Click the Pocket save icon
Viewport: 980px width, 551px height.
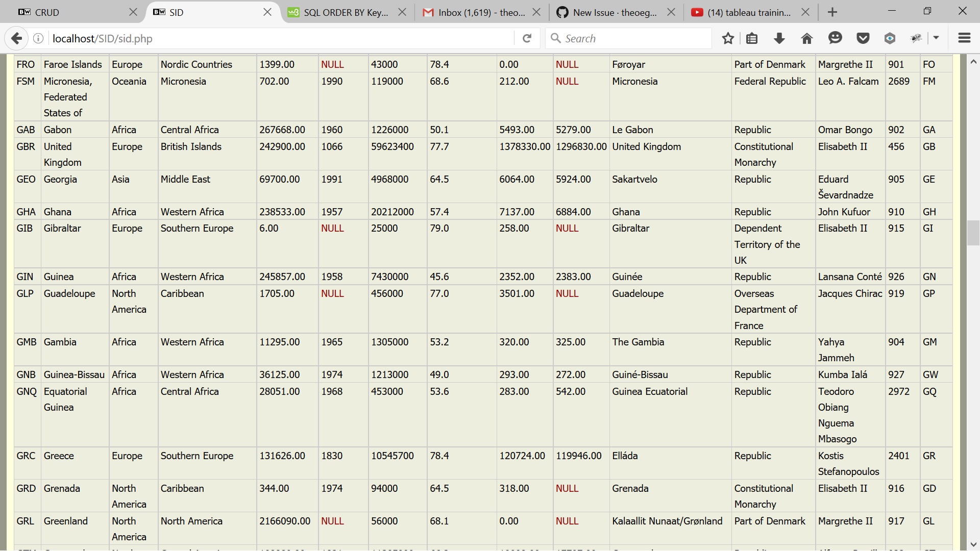pyautogui.click(x=863, y=38)
